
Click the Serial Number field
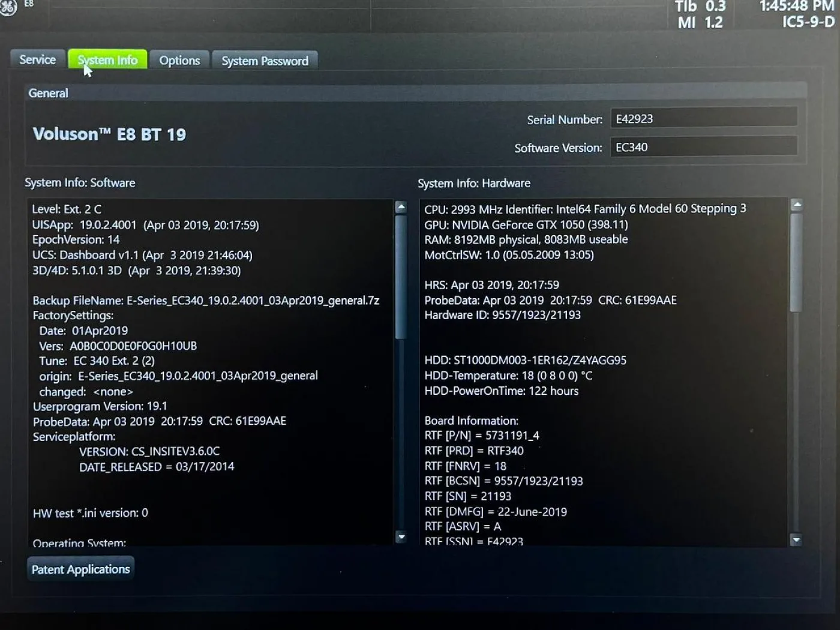tap(704, 118)
